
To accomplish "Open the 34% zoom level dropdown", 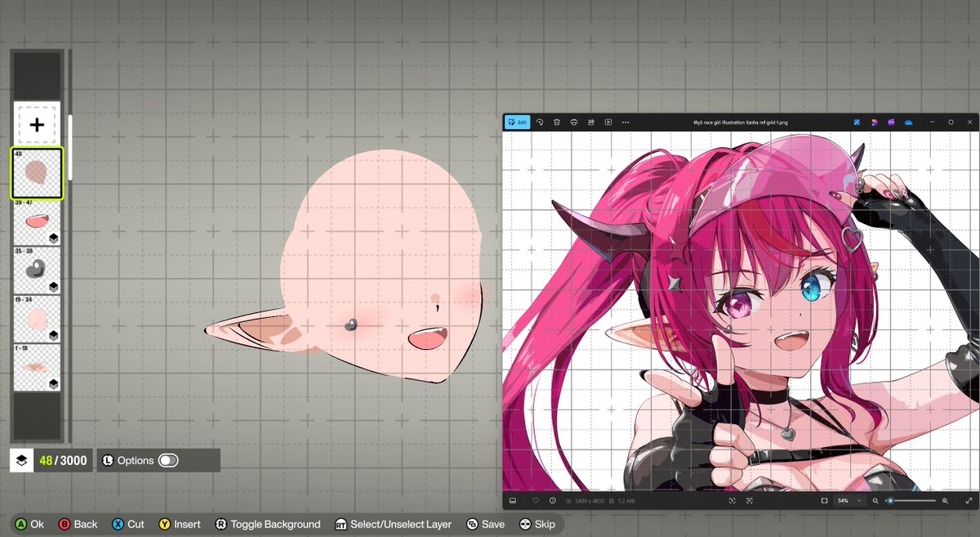I will click(849, 500).
